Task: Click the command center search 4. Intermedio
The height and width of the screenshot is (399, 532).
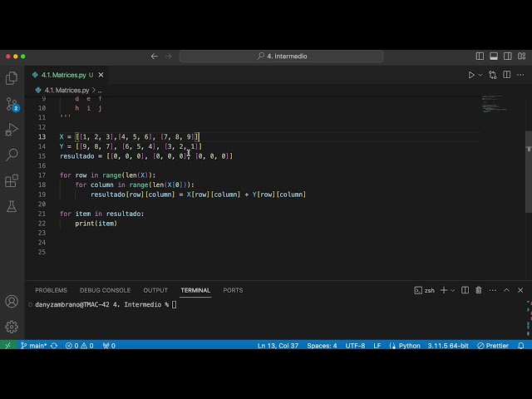Action: [x=281, y=57]
